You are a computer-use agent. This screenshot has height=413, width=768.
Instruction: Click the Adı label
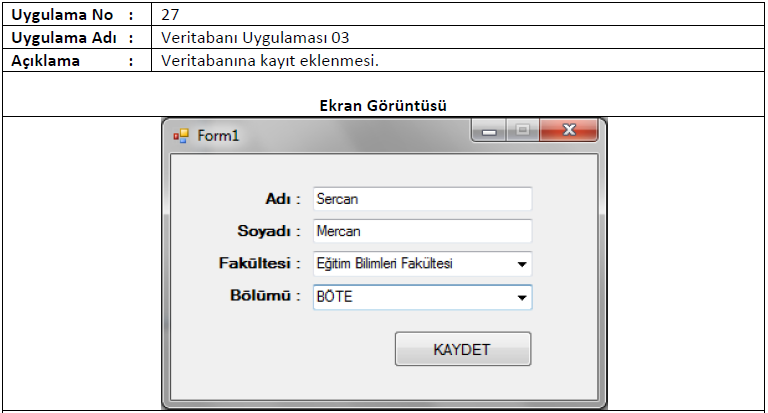click(x=283, y=199)
